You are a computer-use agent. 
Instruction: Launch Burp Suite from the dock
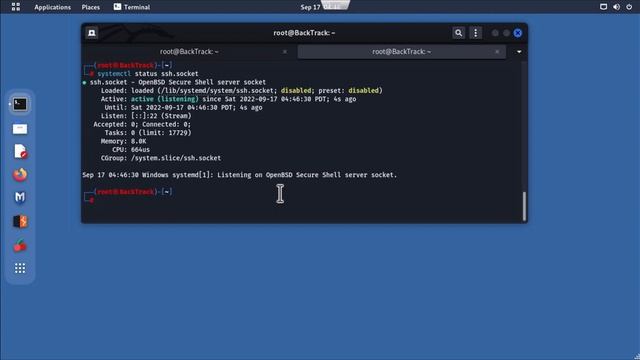20,221
